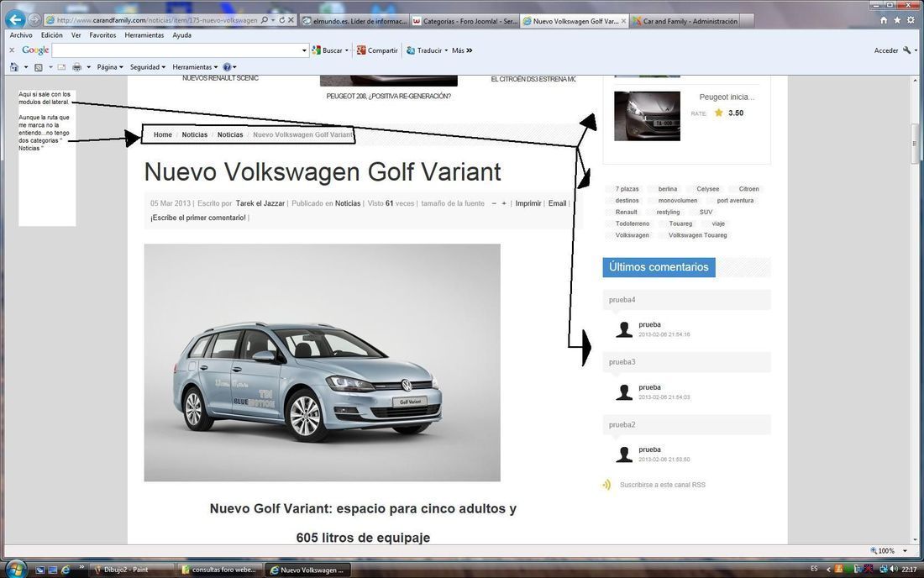Image resolution: width=924 pixels, height=578 pixels.
Task: Click the Imprimir link
Action: pos(528,203)
